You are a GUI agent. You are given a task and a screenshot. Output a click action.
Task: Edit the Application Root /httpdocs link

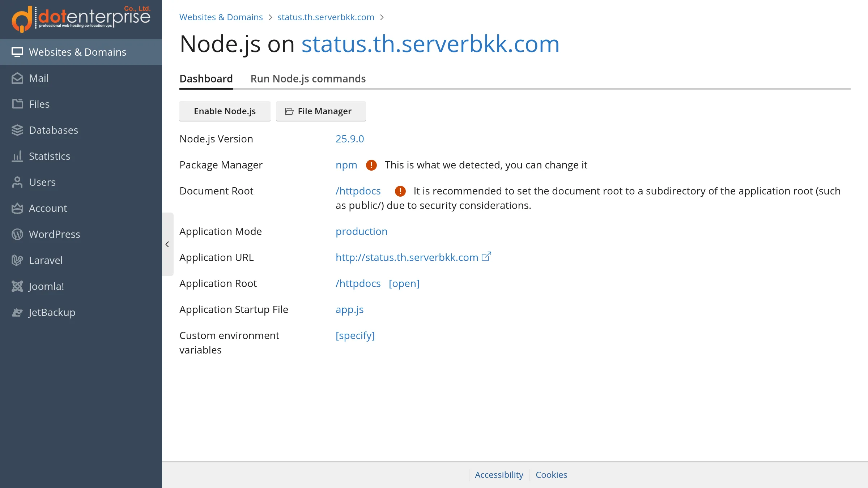tap(358, 283)
